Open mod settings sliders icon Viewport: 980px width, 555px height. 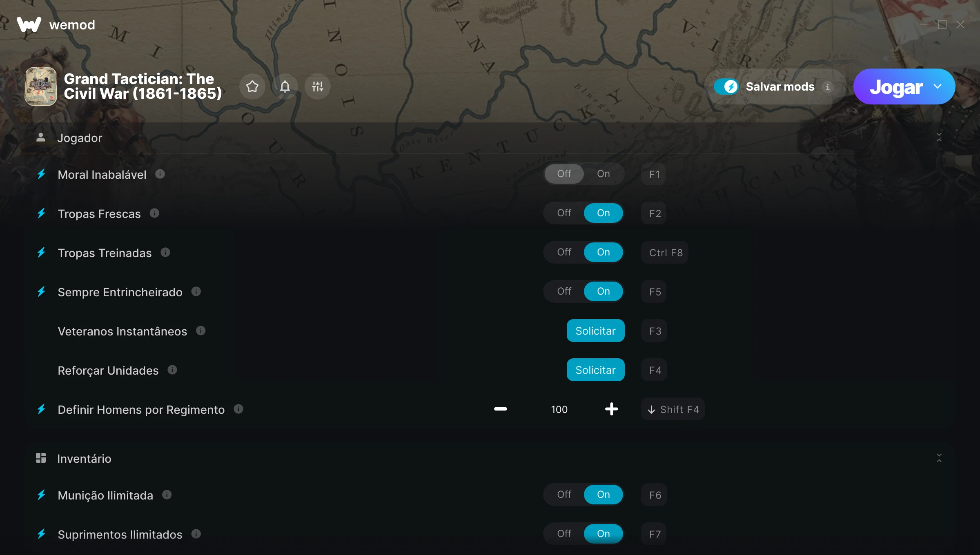tap(318, 87)
